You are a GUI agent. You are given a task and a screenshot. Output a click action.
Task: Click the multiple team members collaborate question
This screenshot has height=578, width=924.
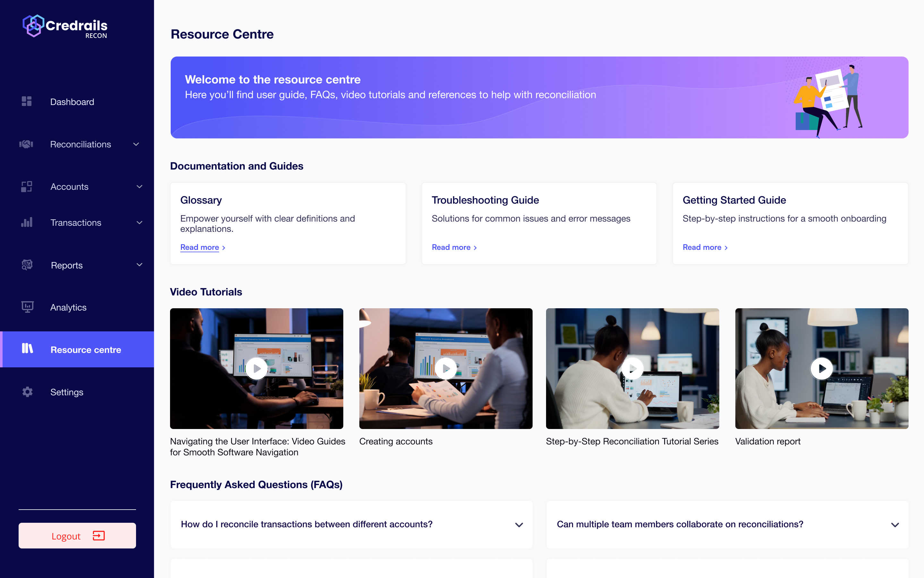coord(680,524)
